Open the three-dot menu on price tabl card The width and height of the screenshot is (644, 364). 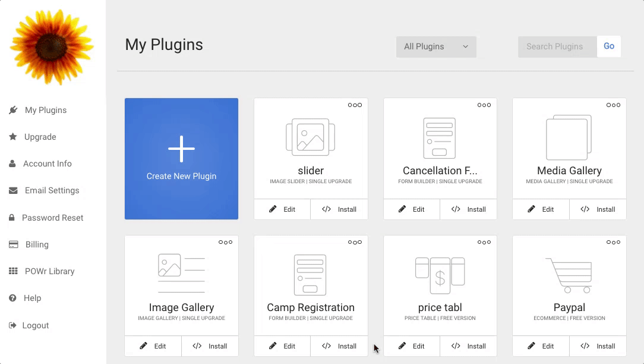[484, 242]
